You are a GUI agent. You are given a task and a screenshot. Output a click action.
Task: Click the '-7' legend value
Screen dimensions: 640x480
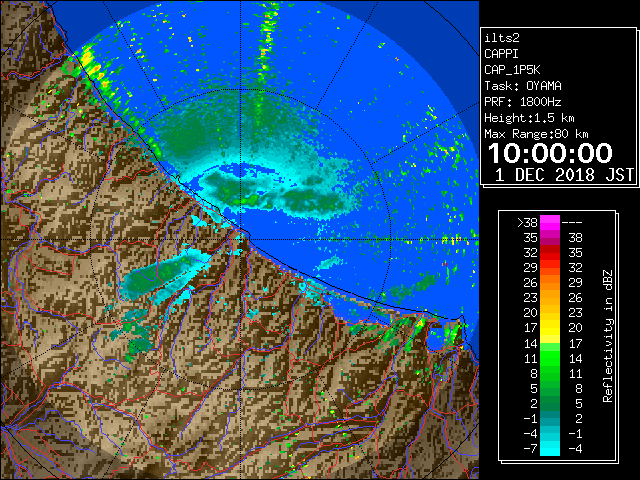tap(530, 449)
